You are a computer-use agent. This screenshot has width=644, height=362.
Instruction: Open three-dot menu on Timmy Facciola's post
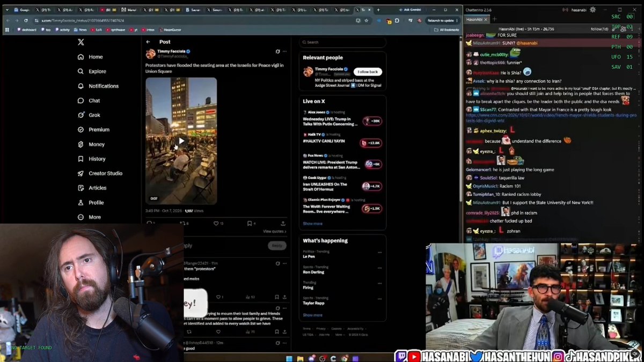pyautogui.click(x=284, y=51)
